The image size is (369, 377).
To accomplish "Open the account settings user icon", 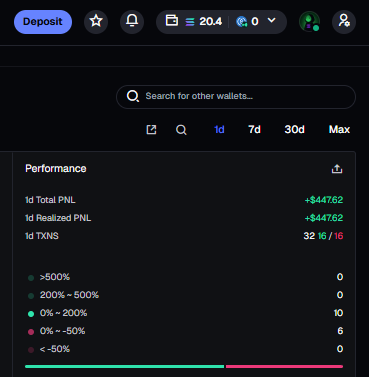I will click(344, 22).
